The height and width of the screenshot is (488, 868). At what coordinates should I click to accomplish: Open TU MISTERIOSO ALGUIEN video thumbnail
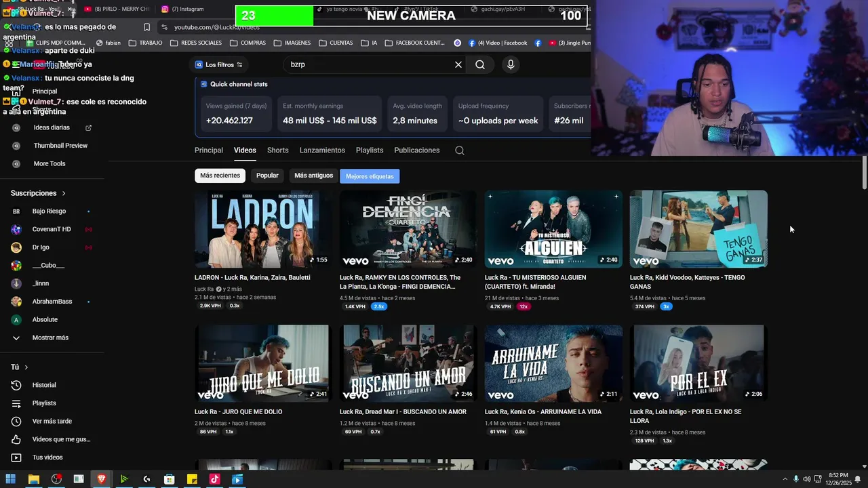553,229
